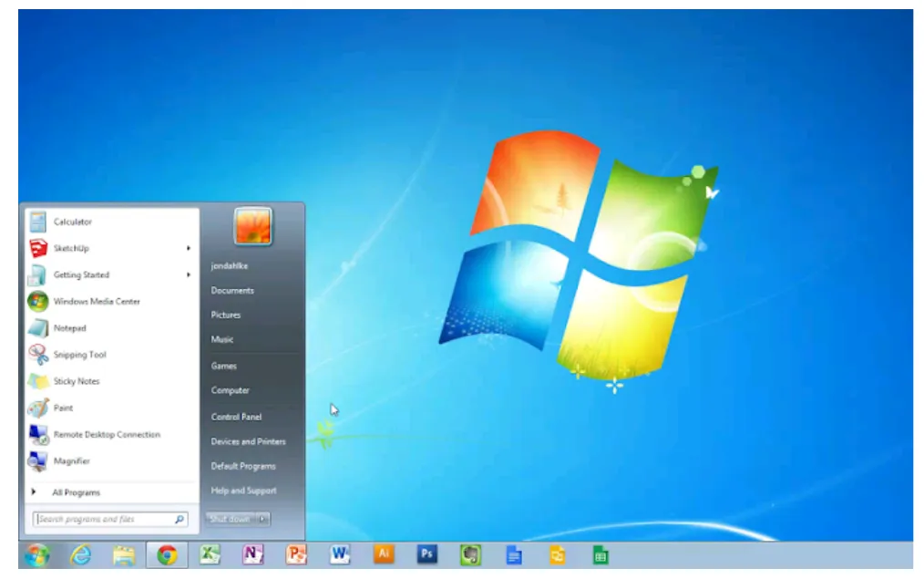This screenshot has height=579, width=924.
Task: Open the jondahlke user folder
Action: (x=230, y=266)
